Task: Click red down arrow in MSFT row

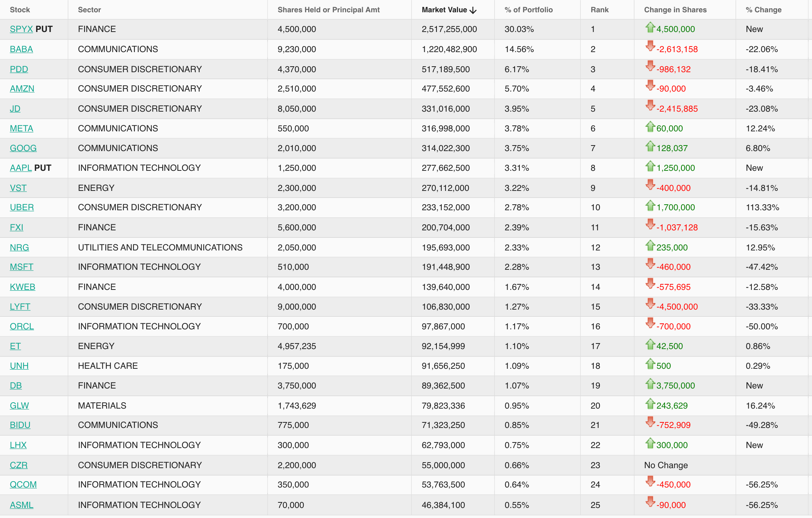Action: pyautogui.click(x=650, y=264)
